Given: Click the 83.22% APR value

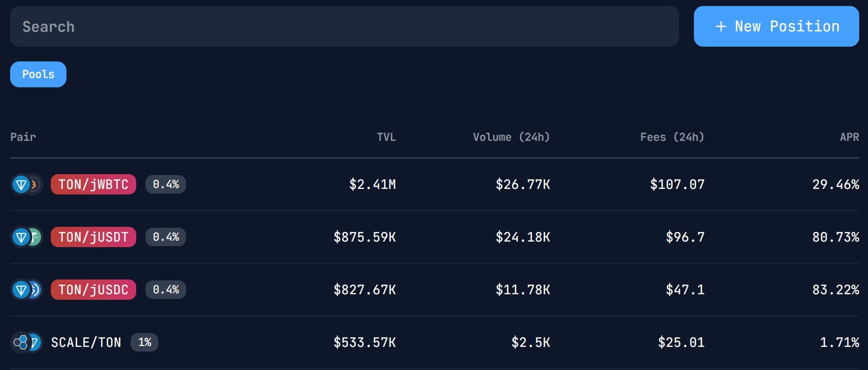Looking at the screenshot, I should pyautogui.click(x=836, y=290).
